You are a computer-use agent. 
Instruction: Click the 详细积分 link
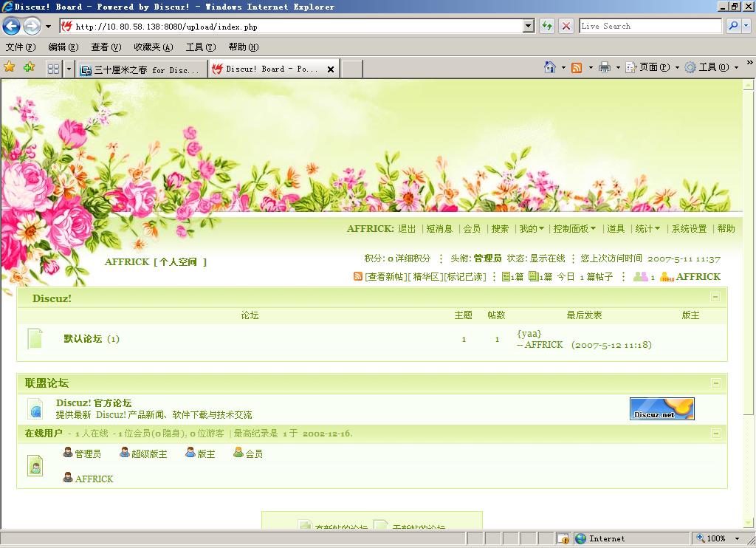click(x=413, y=258)
